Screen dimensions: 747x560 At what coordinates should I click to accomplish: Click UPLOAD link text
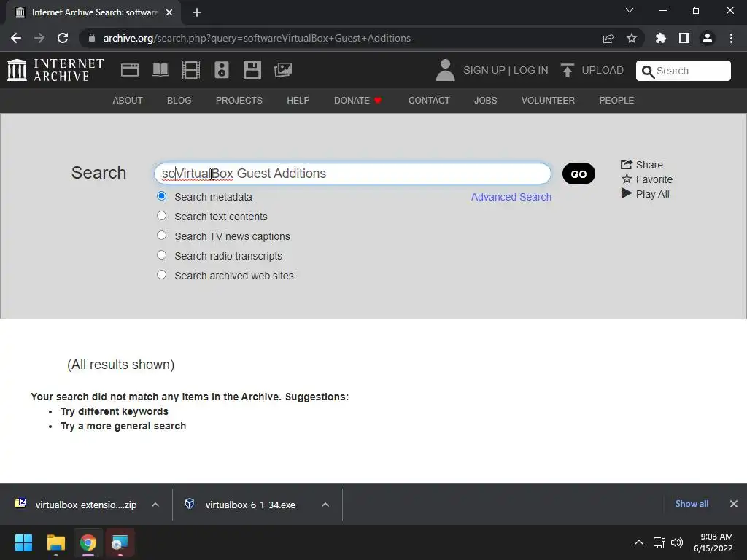[603, 71]
